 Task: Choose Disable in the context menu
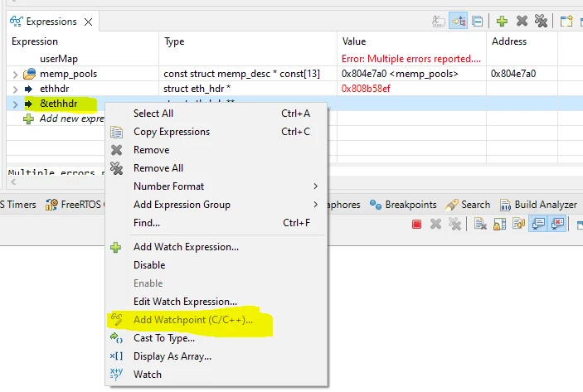click(216, 265)
